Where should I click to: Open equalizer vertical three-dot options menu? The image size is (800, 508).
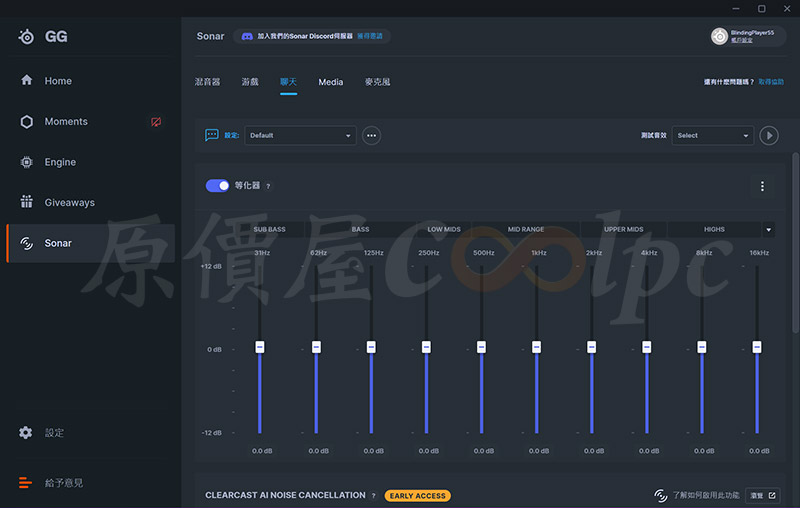pyautogui.click(x=762, y=186)
